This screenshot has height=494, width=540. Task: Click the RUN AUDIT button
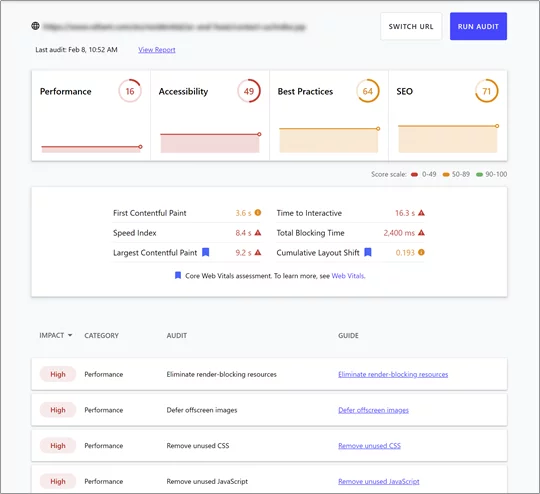coord(478,27)
